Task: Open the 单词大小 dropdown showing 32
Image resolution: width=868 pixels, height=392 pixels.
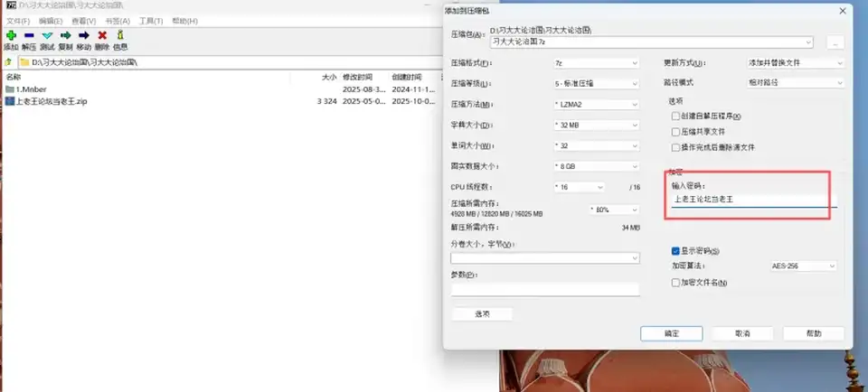Action: [596, 146]
